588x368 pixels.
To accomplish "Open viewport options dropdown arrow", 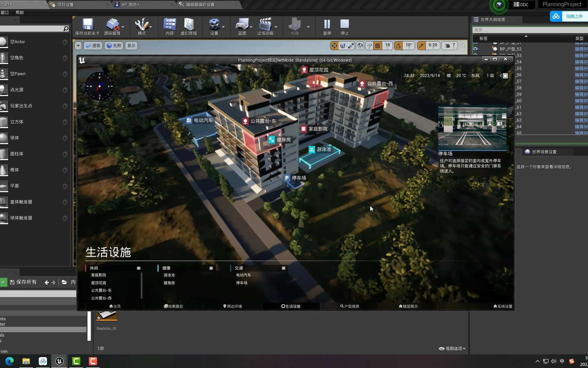I will tap(78, 46).
